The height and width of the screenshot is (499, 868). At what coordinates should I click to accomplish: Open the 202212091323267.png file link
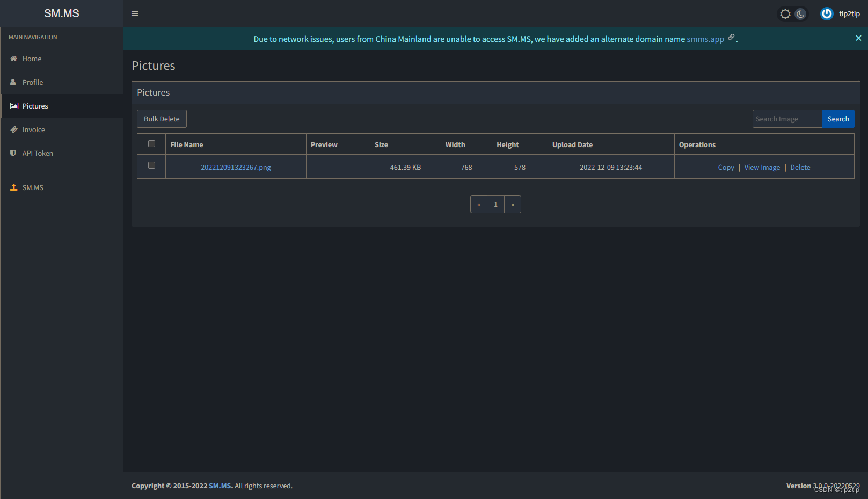click(x=236, y=168)
